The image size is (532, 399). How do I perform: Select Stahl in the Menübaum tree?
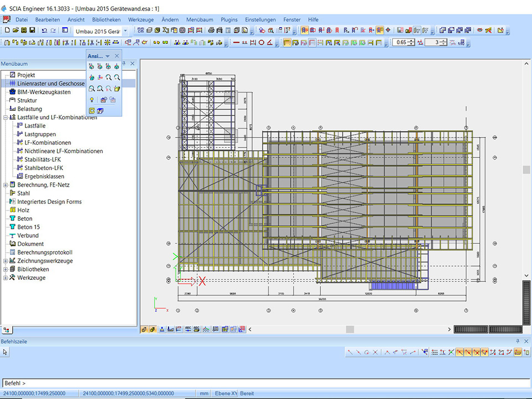[23, 193]
